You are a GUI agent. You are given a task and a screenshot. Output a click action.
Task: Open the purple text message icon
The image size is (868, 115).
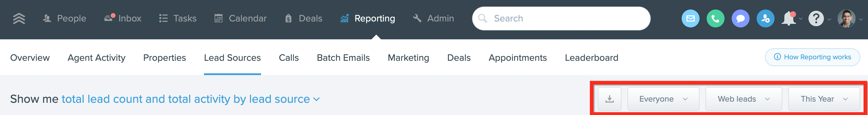[740, 18]
